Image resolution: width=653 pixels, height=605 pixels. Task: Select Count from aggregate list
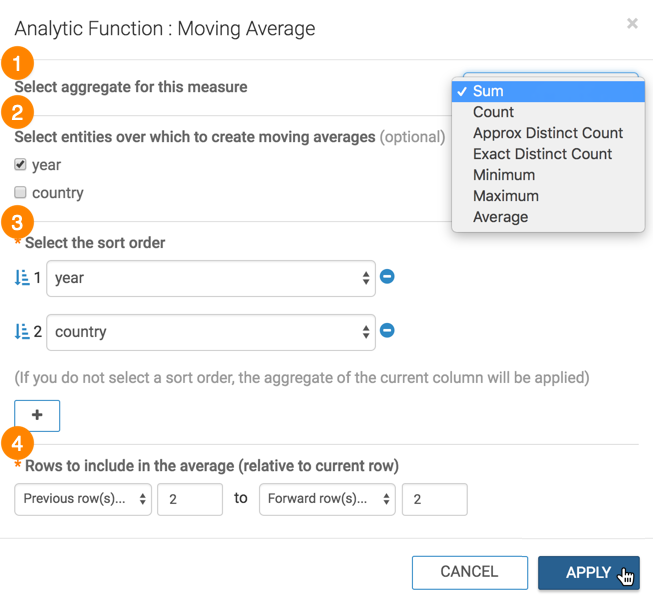pyautogui.click(x=493, y=112)
